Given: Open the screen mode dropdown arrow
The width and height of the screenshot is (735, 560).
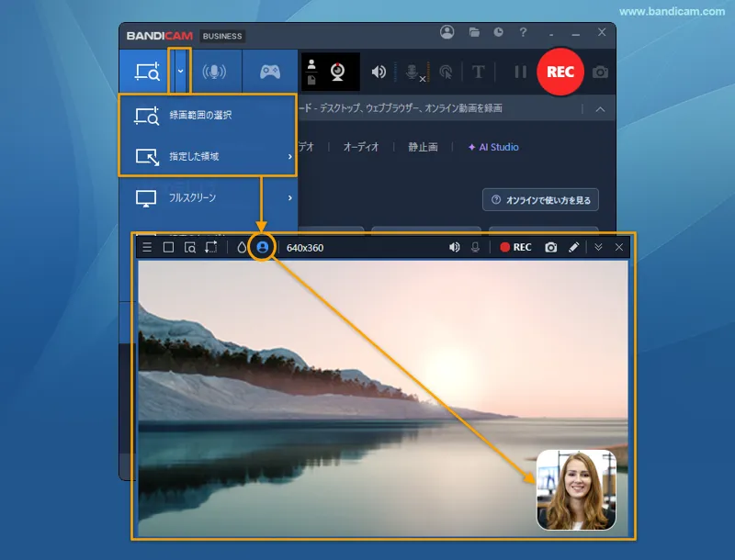Looking at the screenshot, I should [180, 72].
